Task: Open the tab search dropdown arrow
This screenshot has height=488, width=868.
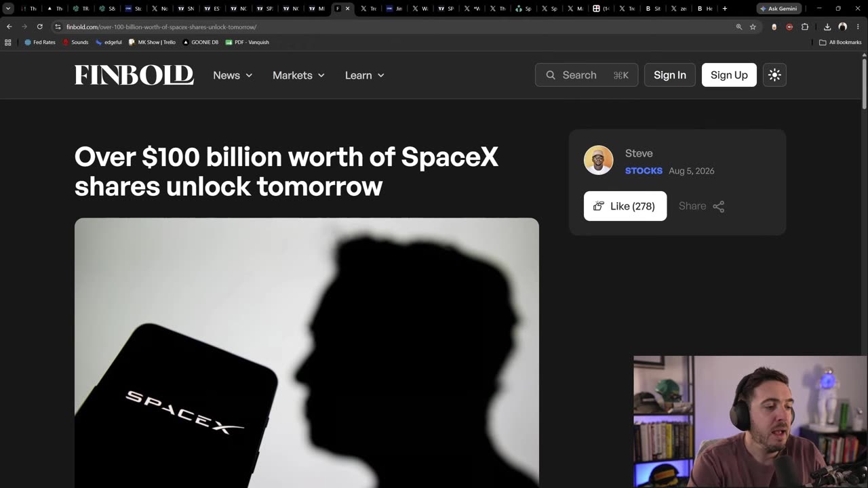Action: pos(8,8)
